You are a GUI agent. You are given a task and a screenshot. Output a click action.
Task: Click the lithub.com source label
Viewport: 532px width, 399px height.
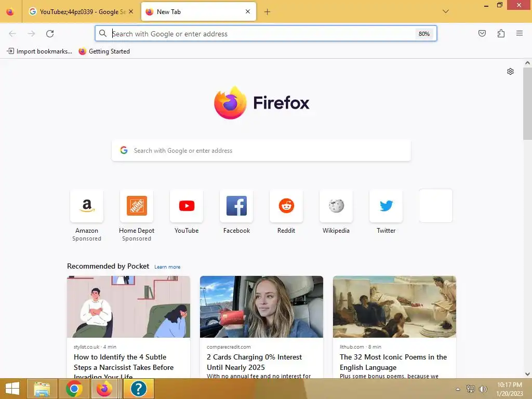click(x=352, y=347)
